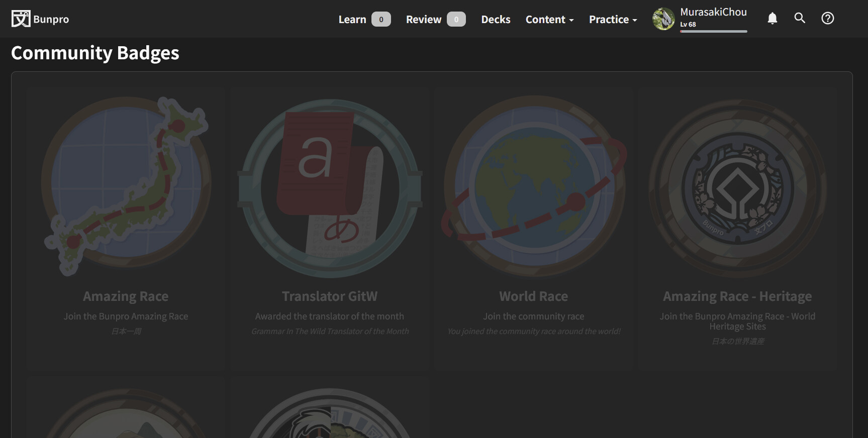Image resolution: width=868 pixels, height=438 pixels.
Task: Click the '日本一周' caption
Action: (x=126, y=332)
